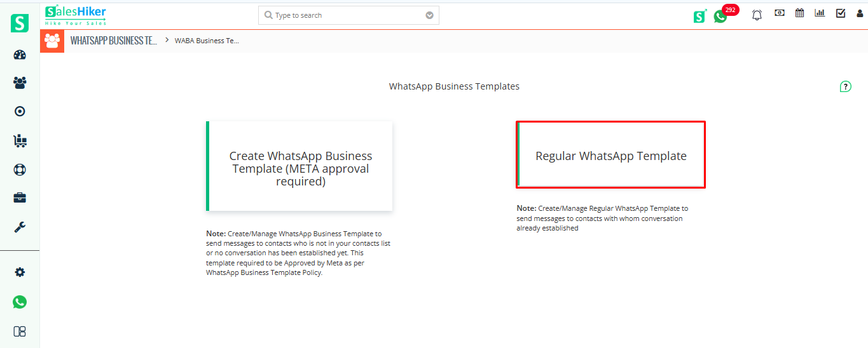Screen dimensions: 868x348
Task: Open WhatsApp messages icon with 292 badge
Action: click(720, 17)
